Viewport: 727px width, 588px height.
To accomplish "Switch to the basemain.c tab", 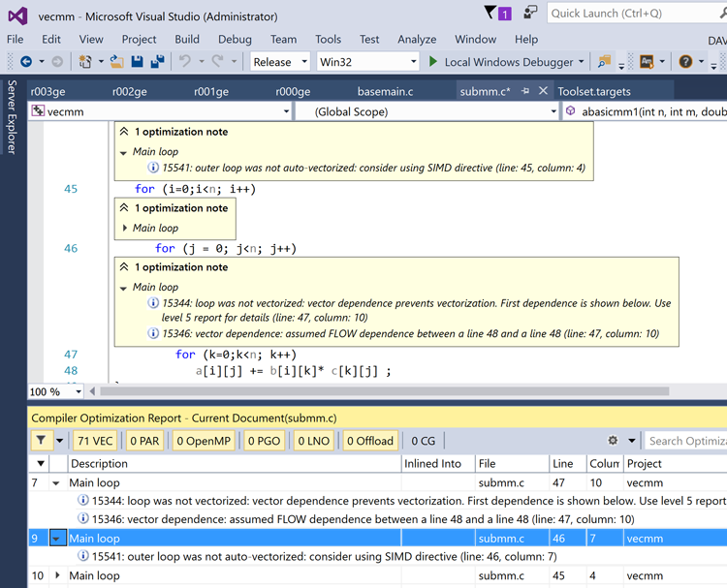I will 385,91.
